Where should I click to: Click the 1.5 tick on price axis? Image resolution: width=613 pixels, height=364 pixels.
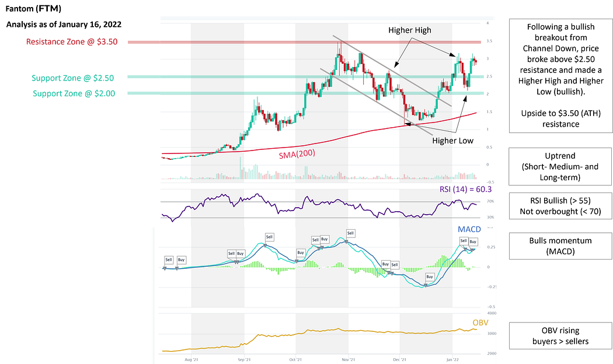click(489, 111)
